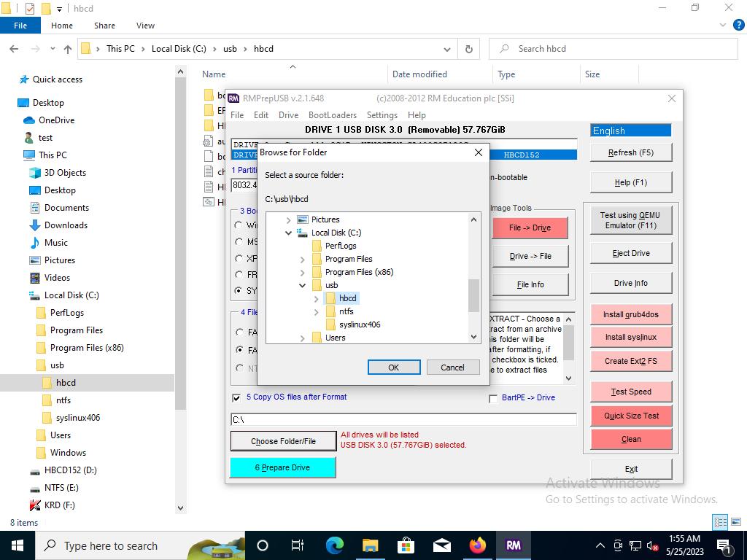Toggle Copy OS files after Format checkbox

click(x=236, y=397)
